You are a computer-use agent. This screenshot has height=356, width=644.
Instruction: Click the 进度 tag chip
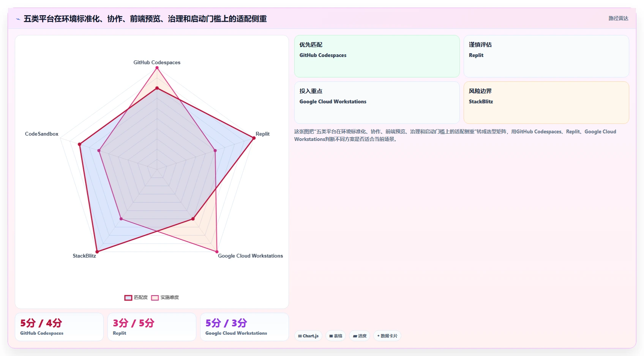pos(360,336)
